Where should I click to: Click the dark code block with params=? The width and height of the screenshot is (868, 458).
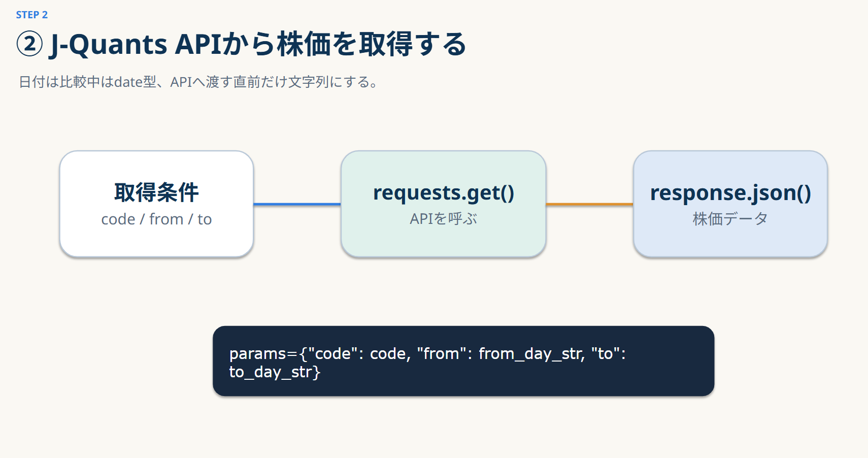tap(463, 361)
